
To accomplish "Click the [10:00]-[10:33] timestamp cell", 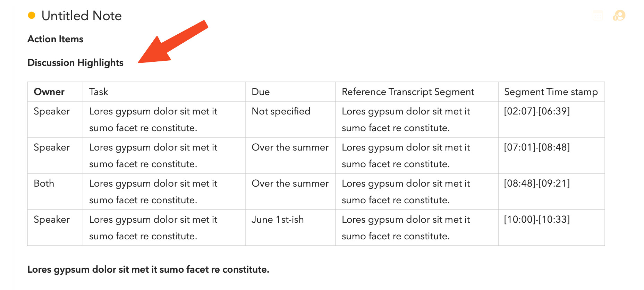I will (537, 220).
